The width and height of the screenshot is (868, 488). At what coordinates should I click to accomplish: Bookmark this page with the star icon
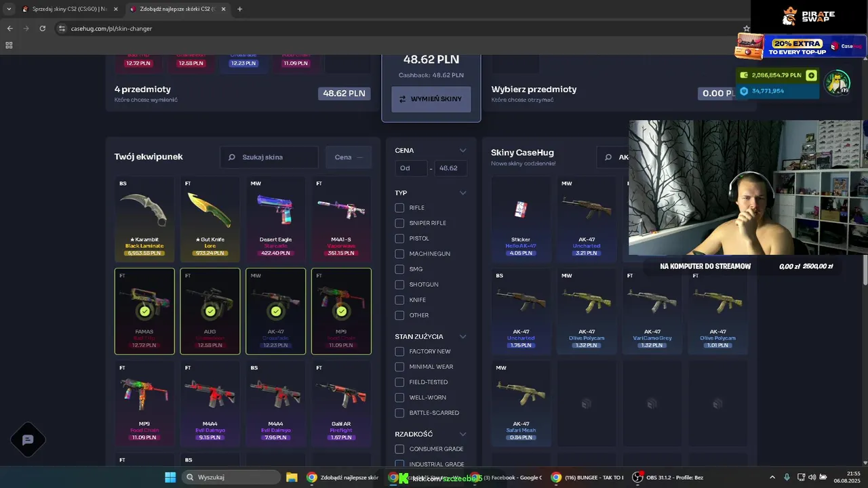click(x=746, y=28)
